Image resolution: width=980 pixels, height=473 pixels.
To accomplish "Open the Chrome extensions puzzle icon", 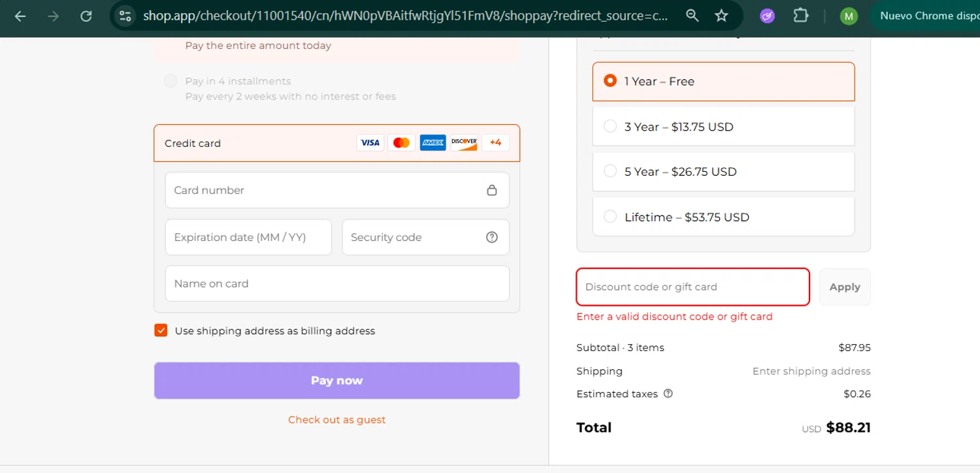I will pyautogui.click(x=801, y=16).
